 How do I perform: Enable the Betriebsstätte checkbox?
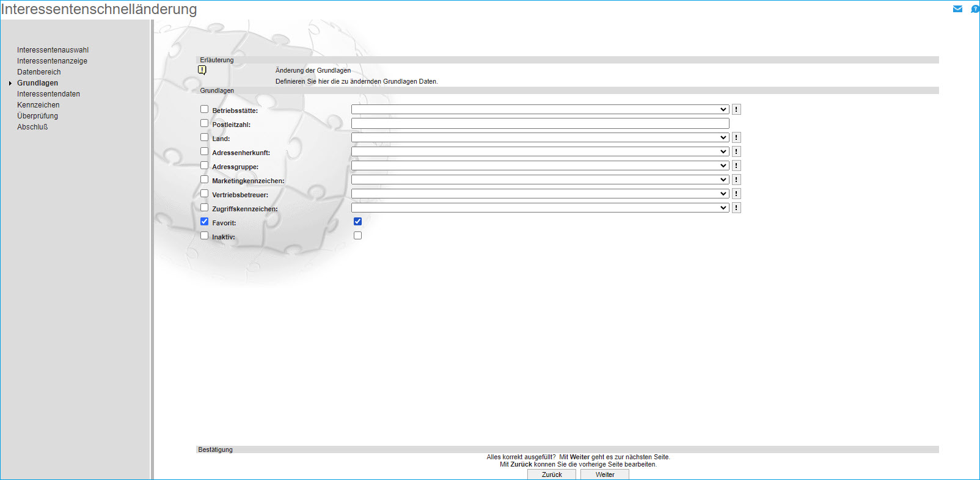pyautogui.click(x=205, y=109)
